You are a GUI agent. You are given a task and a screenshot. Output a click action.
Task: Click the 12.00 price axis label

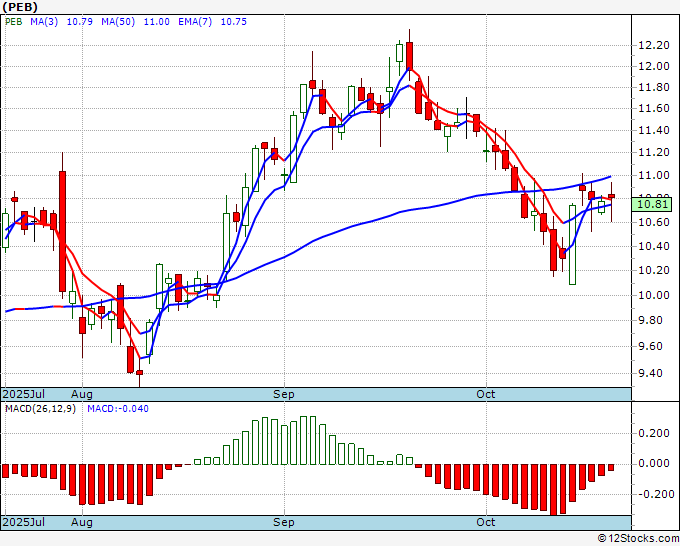click(x=654, y=66)
